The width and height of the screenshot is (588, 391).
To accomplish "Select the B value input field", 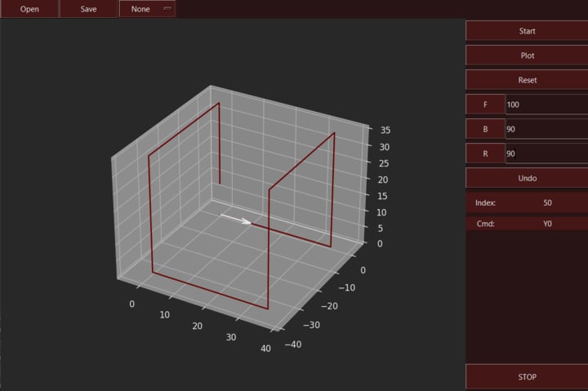I will [546, 129].
